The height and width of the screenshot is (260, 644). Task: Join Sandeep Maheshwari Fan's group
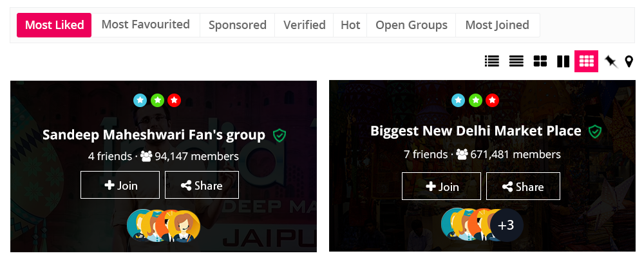[x=120, y=185]
